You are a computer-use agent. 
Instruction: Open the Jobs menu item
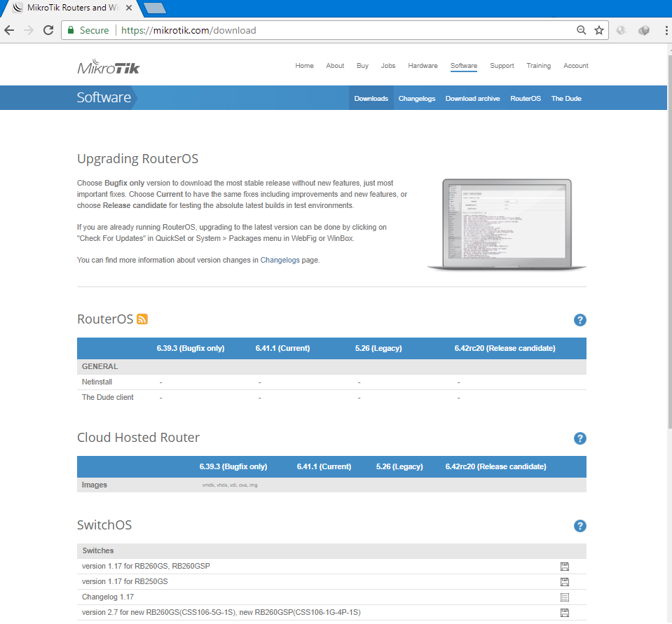point(388,66)
